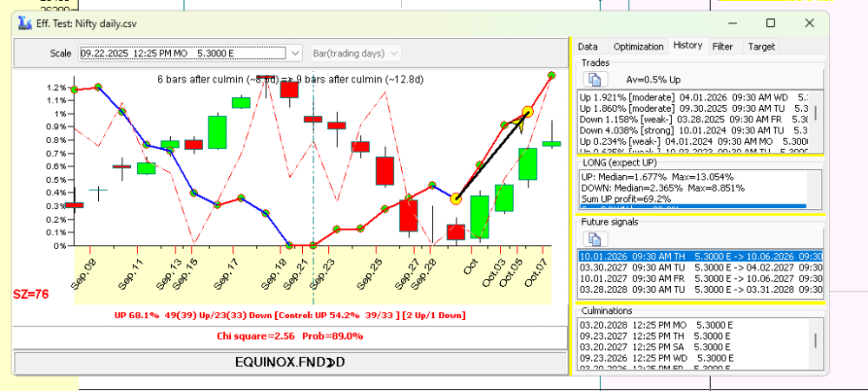Open the Target tab
868x391 pixels.
pyautogui.click(x=761, y=47)
